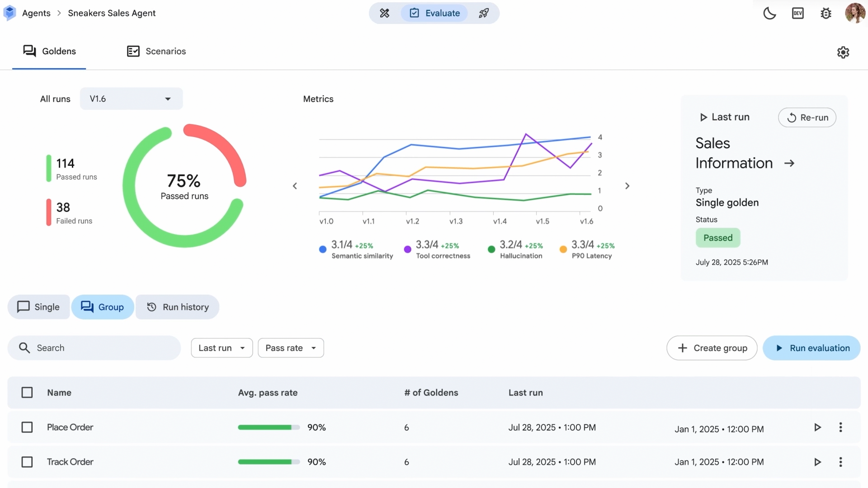Switch to the Scenarios tab
The image size is (868, 488).
pos(156,51)
